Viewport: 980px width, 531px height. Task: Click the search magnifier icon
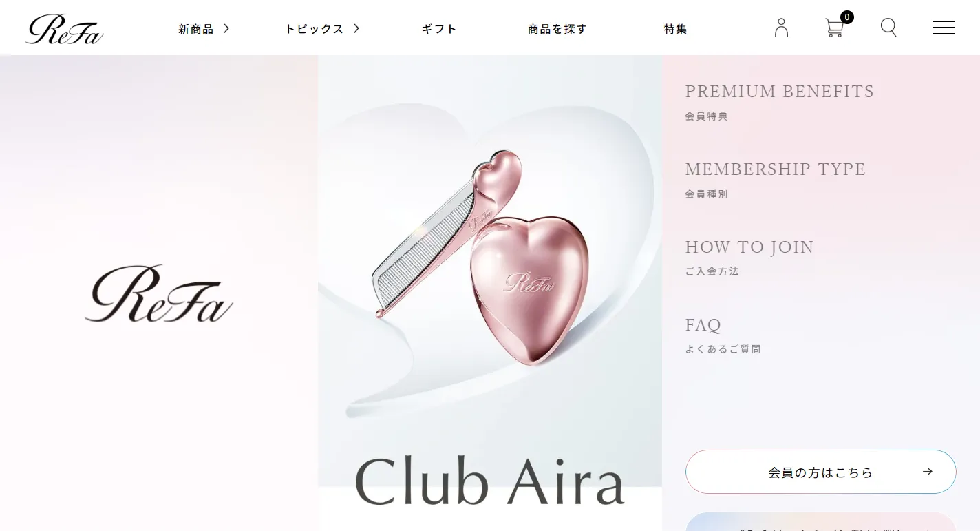tap(888, 28)
